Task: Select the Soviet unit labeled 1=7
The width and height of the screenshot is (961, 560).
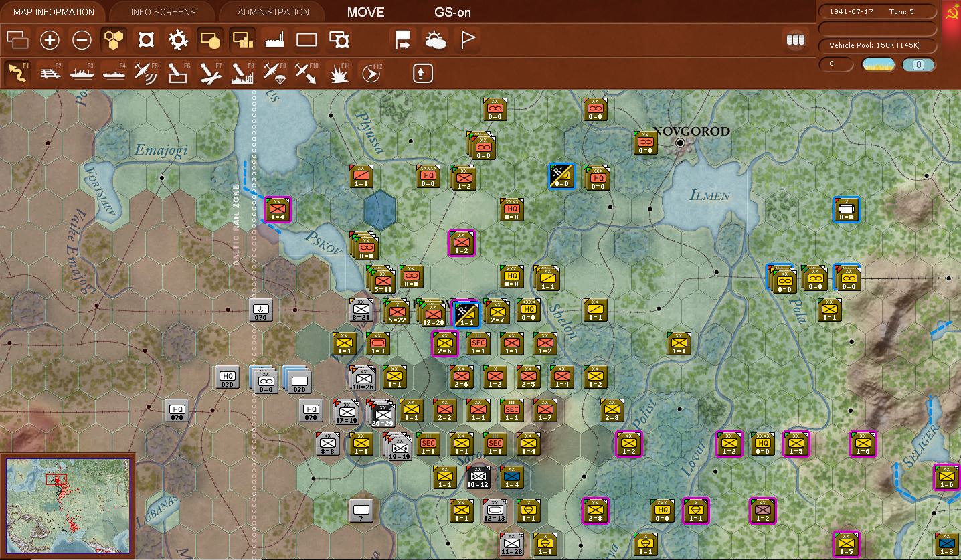Action: (545, 410)
